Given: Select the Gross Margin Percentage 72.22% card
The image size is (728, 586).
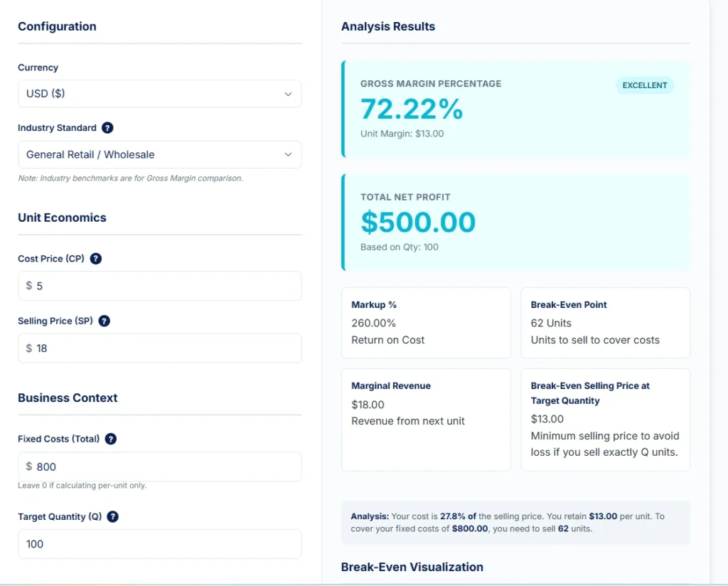Looking at the screenshot, I should point(515,109).
